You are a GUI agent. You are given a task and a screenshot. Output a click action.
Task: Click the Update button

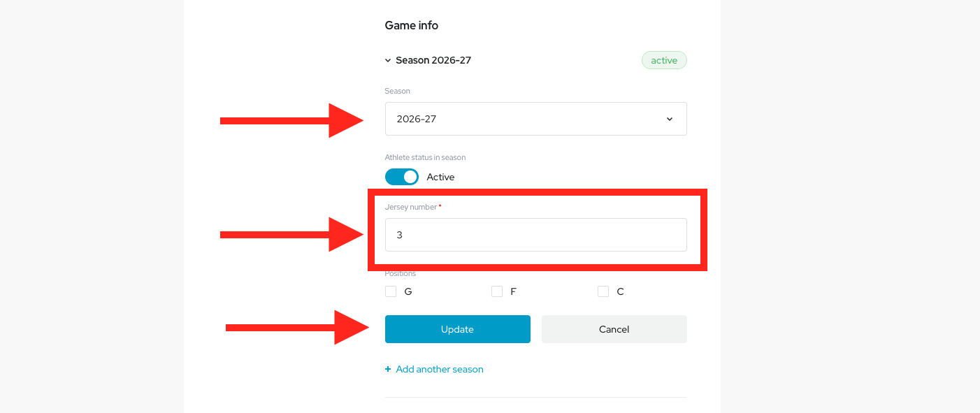pyautogui.click(x=458, y=329)
